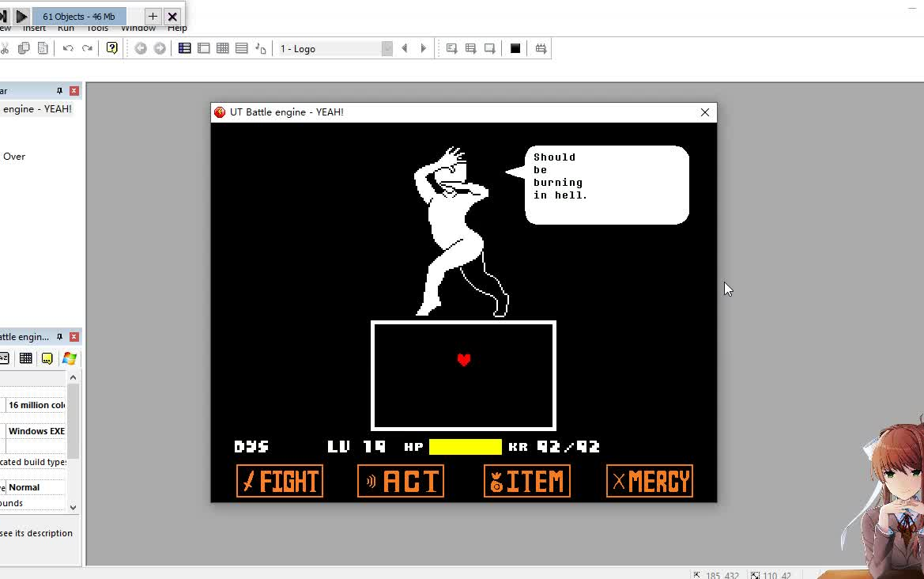This screenshot has height=579, width=924.
Task: Select the 'Windows EXE' build type value
Action: coord(36,431)
